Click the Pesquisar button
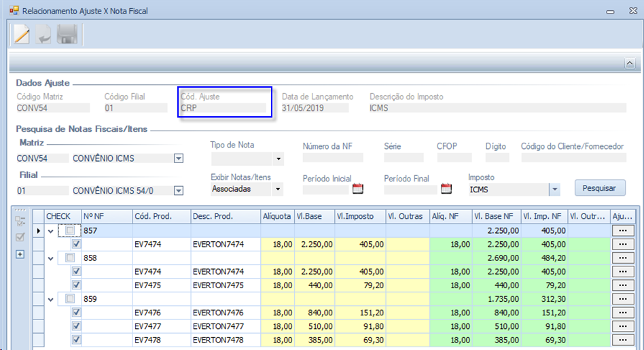 [599, 188]
